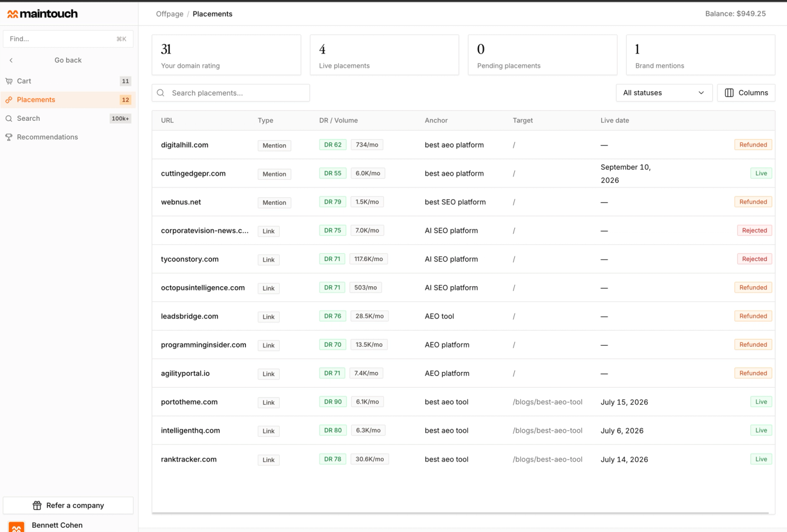Open Search in the sidebar
Screen dimensions: 787x532
[x=68, y=119]
